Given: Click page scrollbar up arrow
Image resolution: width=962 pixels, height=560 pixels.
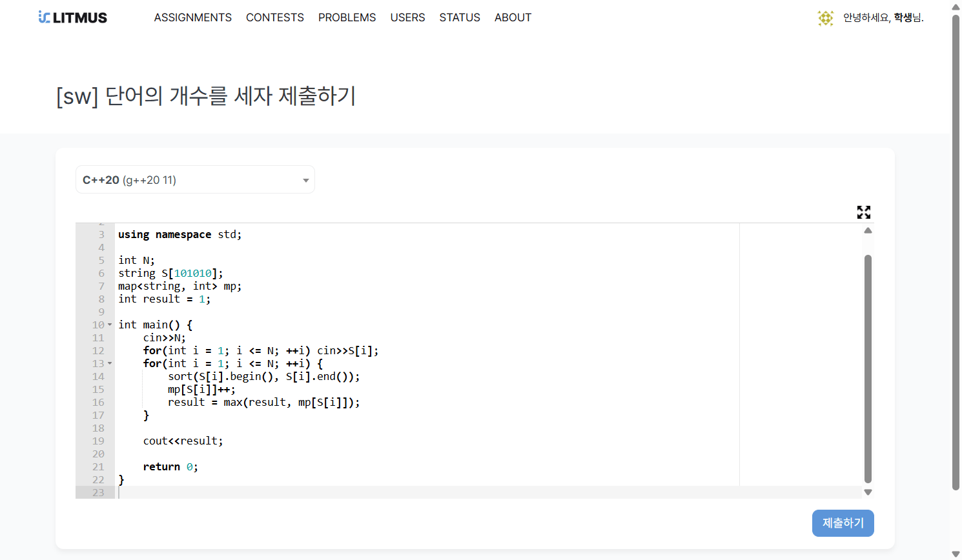Looking at the screenshot, I should (956, 7).
